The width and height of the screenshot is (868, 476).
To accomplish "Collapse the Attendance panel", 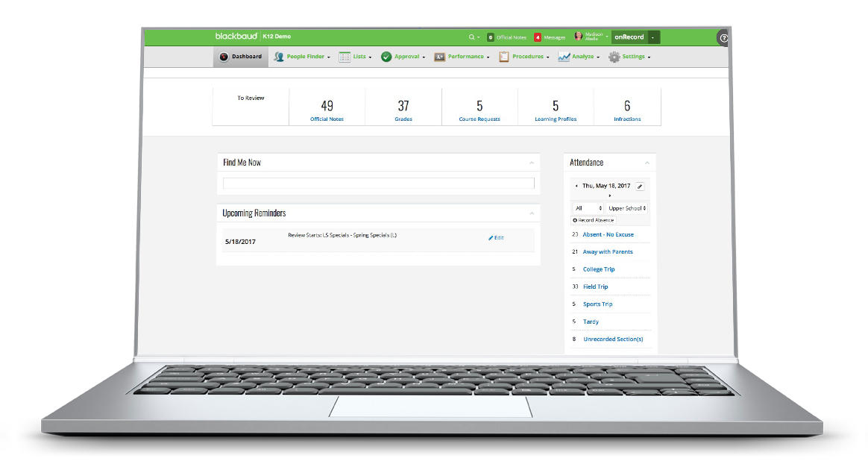I will pos(647,162).
